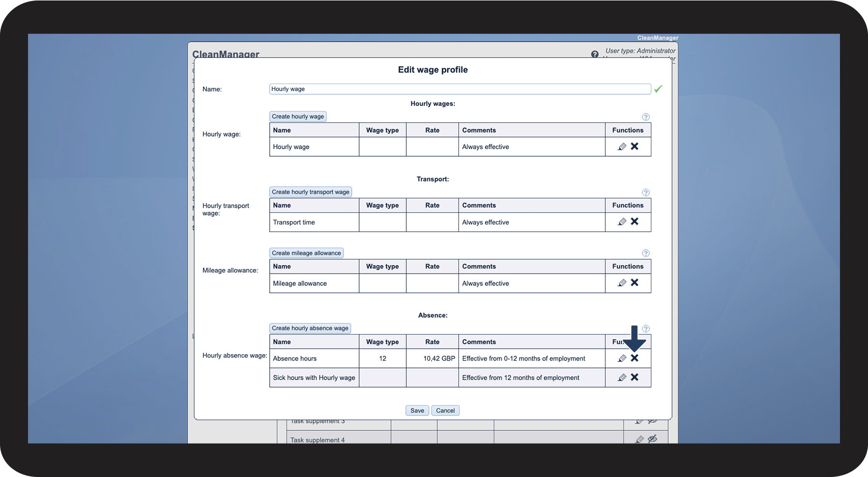Screen dimensions: 868x477
Task: Delete Sick hours with Hourly wage entry
Action: click(x=635, y=377)
